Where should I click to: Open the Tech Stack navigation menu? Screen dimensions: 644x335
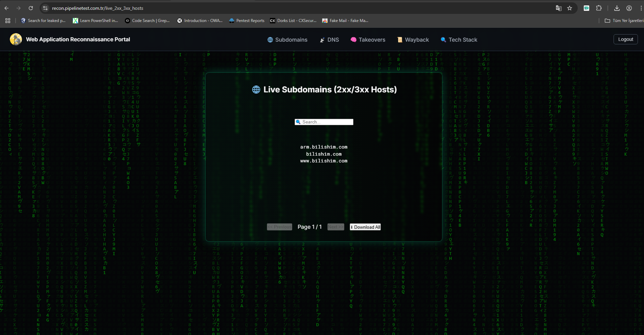(x=459, y=40)
